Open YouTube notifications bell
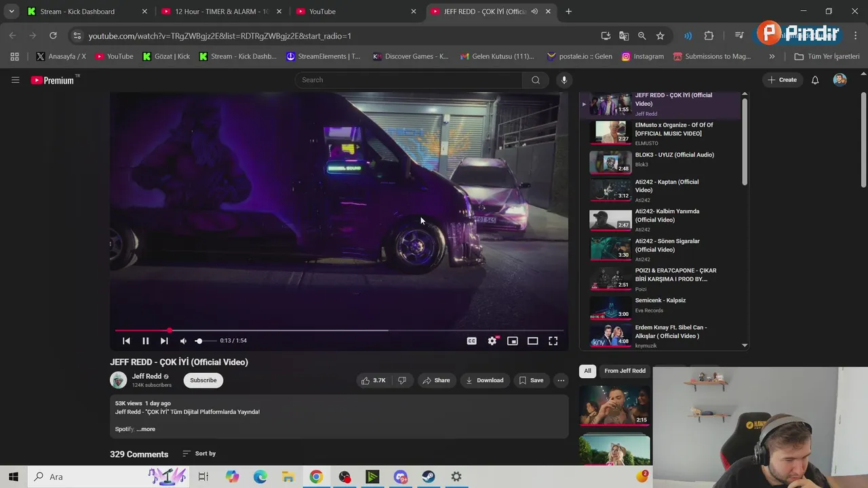The image size is (868, 488). pyautogui.click(x=815, y=80)
